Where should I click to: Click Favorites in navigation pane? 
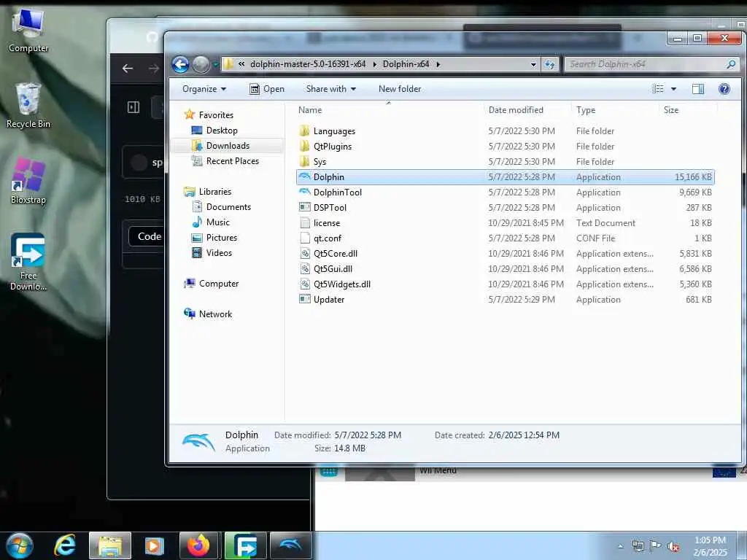pyautogui.click(x=216, y=114)
